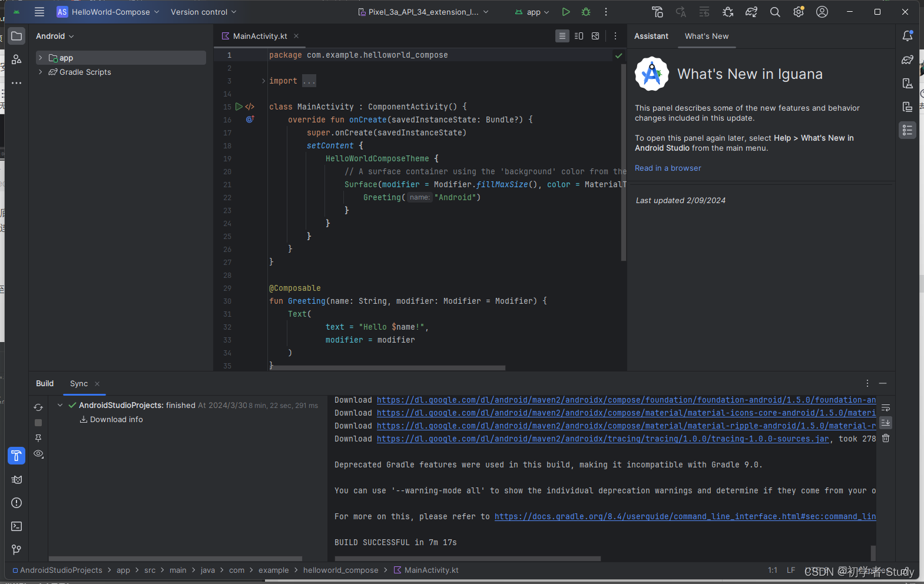
Task: Open the HelloWorld-Compose project dropdown
Action: (x=108, y=12)
